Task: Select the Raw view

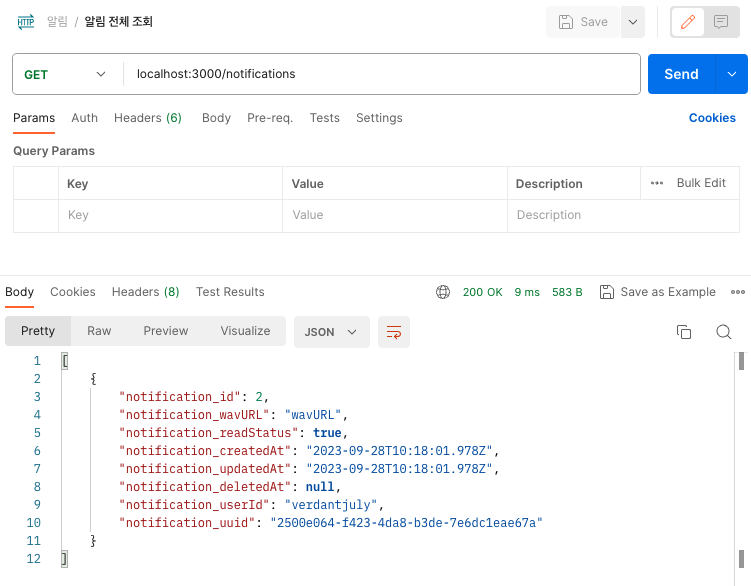Action: (x=99, y=331)
